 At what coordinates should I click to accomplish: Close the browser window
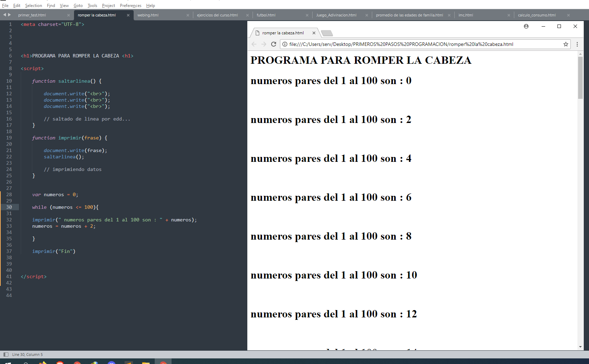(575, 26)
